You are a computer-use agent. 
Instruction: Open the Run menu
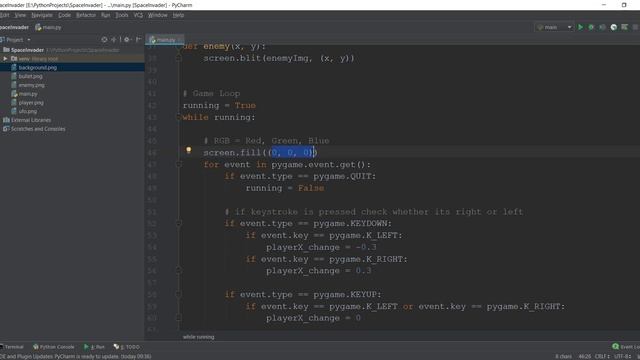click(x=106, y=15)
